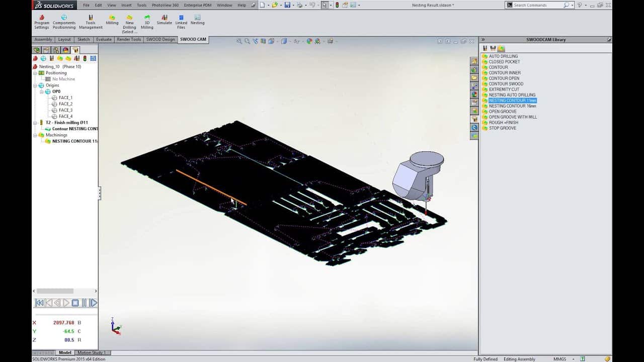The width and height of the screenshot is (644, 362).
Task: Click the Print icon
Action: (x=300, y=5)
